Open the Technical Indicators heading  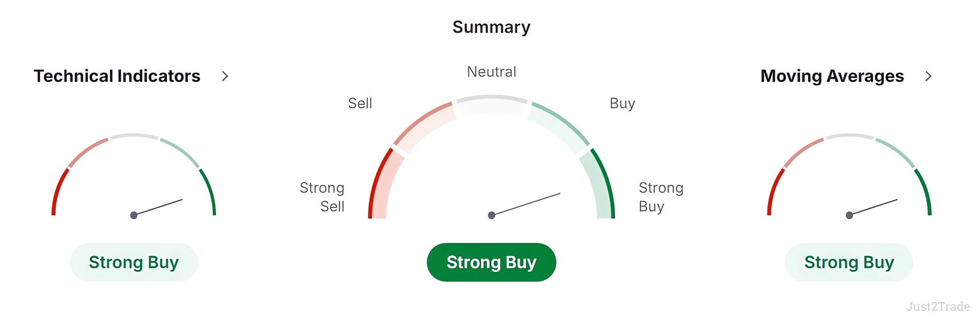pos(117,76)
